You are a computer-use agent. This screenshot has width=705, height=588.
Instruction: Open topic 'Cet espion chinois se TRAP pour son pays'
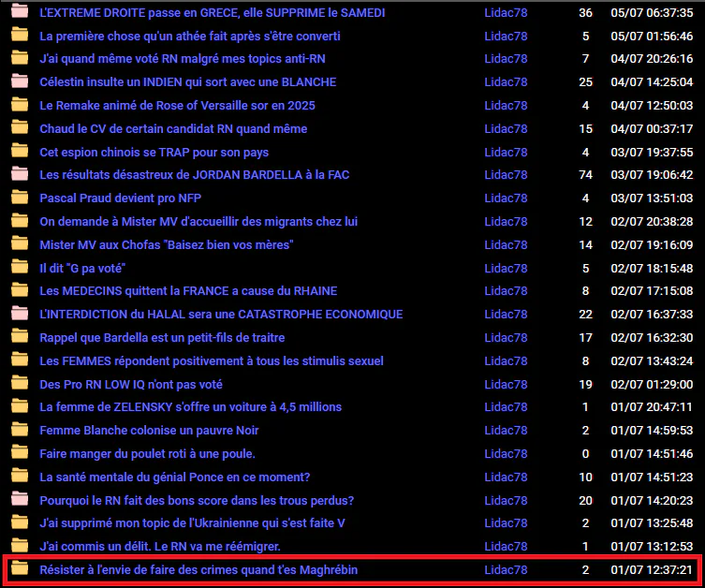point(154,153)
